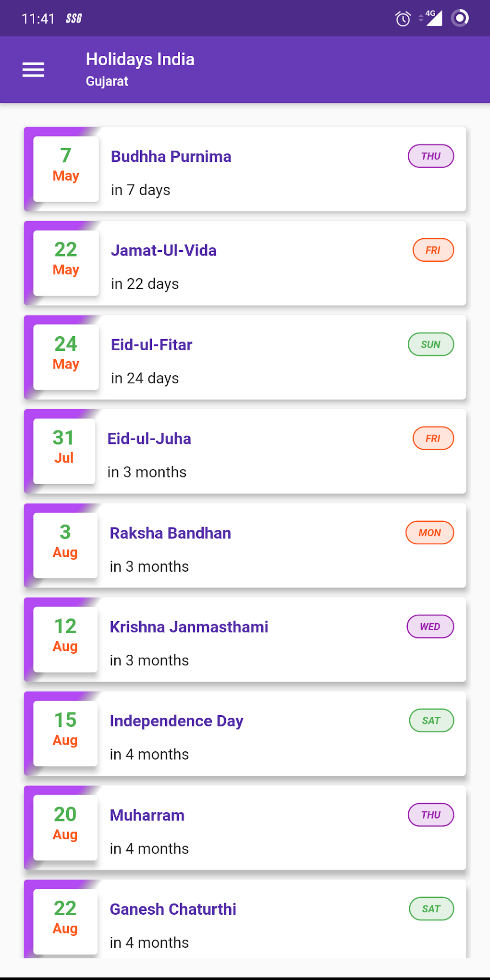Open the hamburger navigation menu

coord(33,70)
